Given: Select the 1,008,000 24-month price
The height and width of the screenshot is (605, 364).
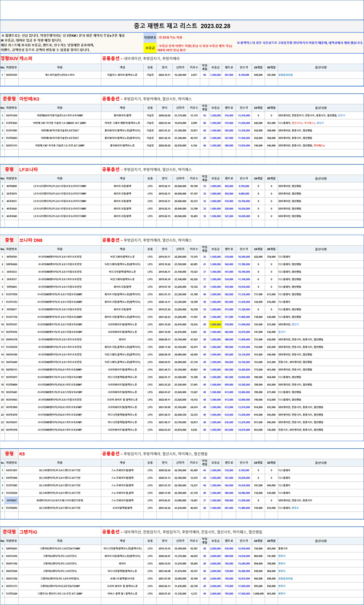Looking at the screenshot, I should coord(258,593).
